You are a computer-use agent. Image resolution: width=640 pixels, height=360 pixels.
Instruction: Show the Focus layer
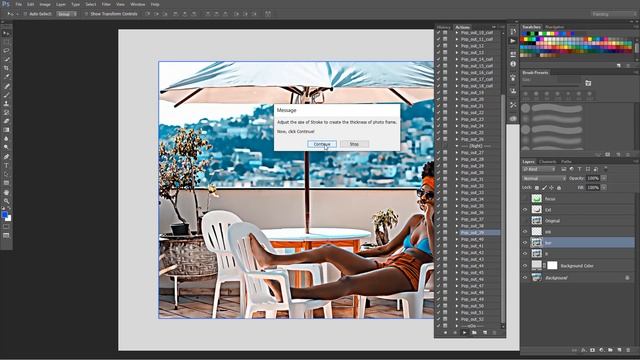pyautogui.click(x=525, y=199)
